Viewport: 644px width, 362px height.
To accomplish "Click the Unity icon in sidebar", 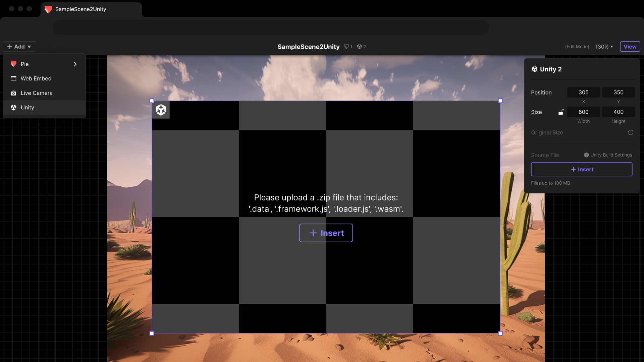I will tap(14, 107).
